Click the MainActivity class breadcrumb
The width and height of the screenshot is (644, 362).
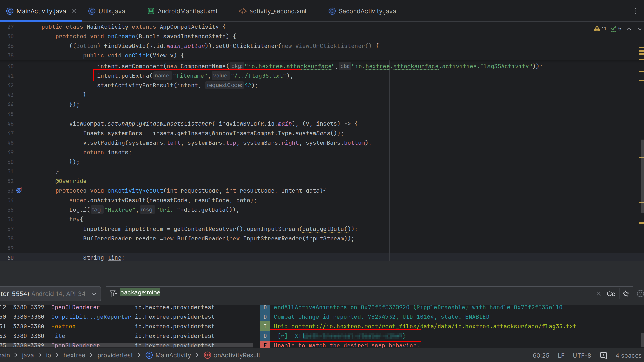[x=168, y=355]
